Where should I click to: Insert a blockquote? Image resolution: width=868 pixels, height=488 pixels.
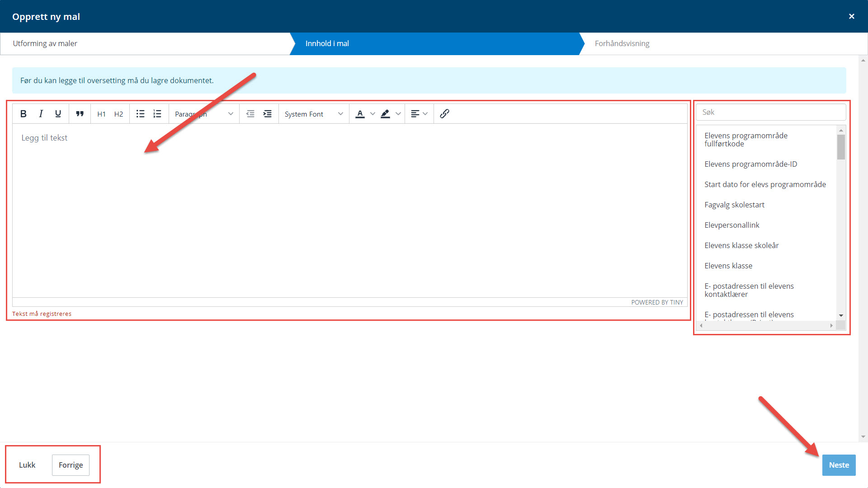pyautogui.click(x=80, y=114)
